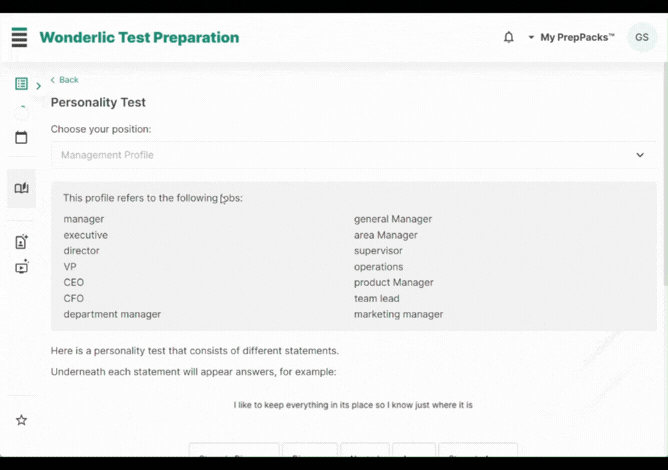This screenshot has width=668, height=470.
Task: Expand My PrepPacks dropdown
Action: click(571, 37)
